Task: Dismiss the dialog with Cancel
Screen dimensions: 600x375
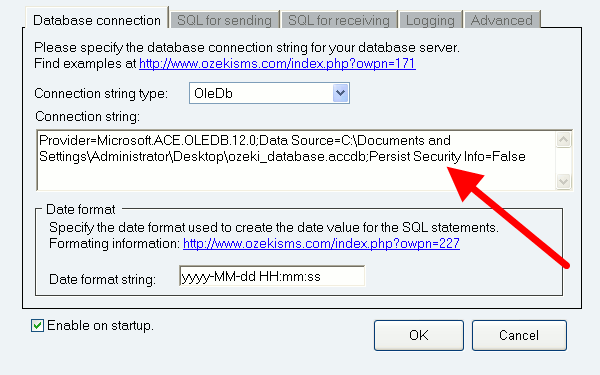Action: click(519, 335)
